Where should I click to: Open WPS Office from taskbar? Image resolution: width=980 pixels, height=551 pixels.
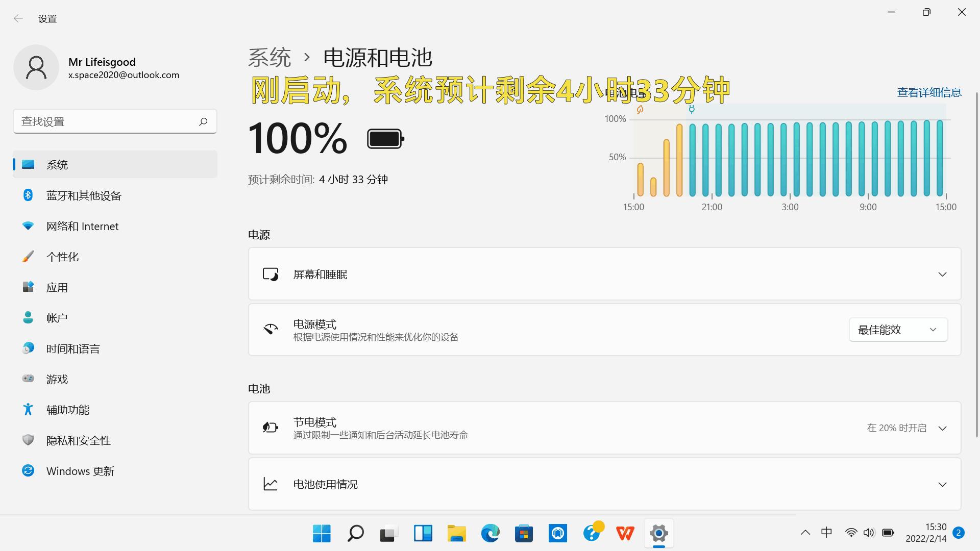click(x=625, y=533)
